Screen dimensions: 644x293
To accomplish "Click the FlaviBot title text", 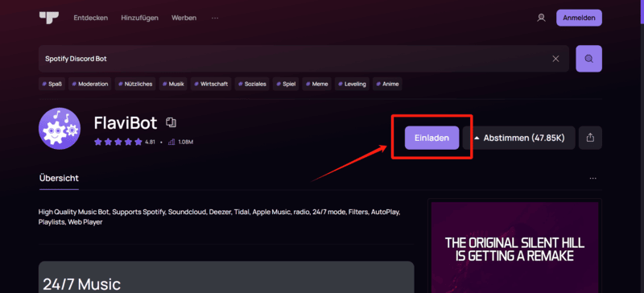I will [x=126, y=122].
